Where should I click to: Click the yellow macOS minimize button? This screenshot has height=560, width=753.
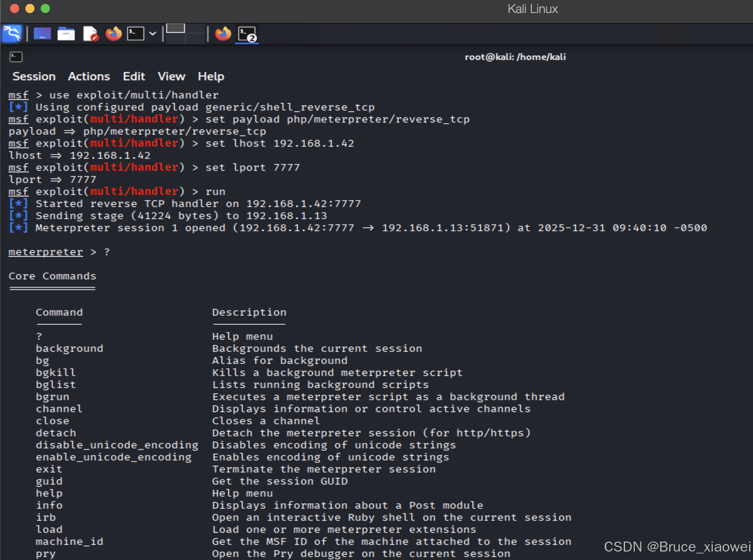click(30, 8)
